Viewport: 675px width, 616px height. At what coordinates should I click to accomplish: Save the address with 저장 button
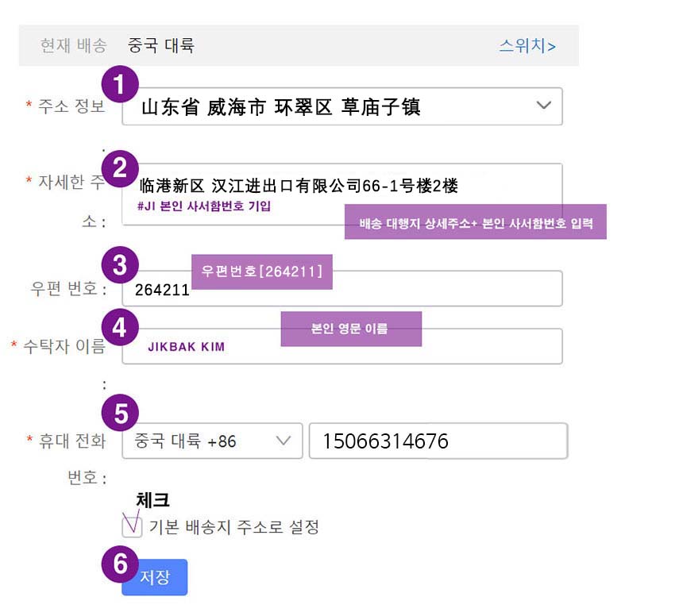tap(155, 577)
